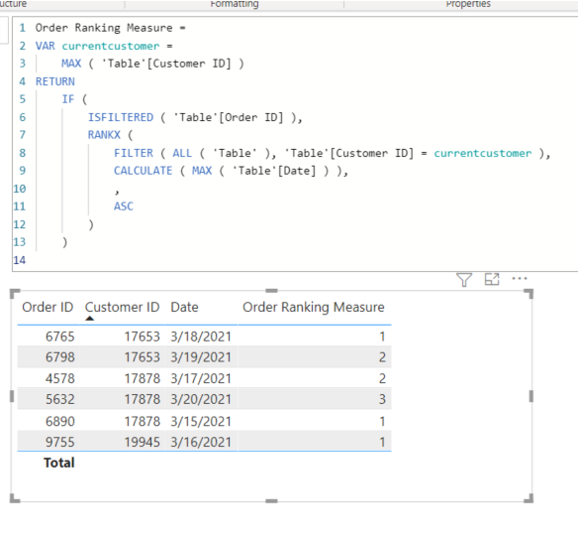Screen dimensions: 578x551
Task: Click the date cell 3/20/2021
Action: pos(201,399)
